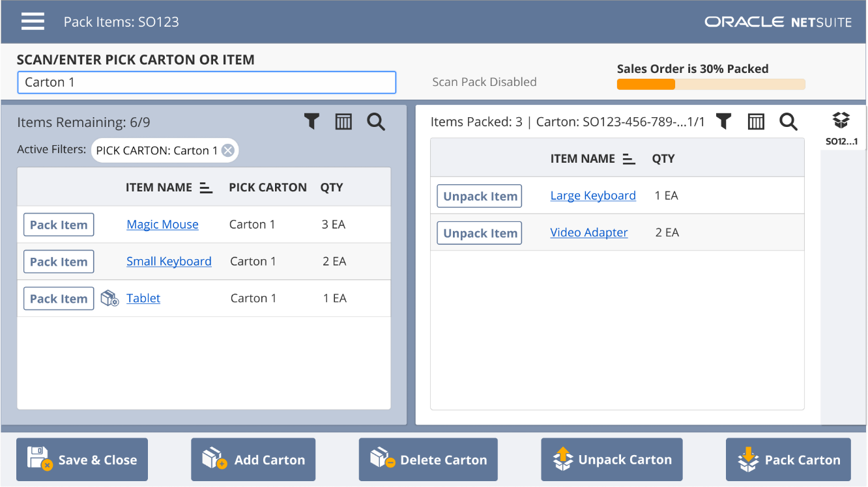Click Pack Item for Magic Mouse

click(x=59, y=225)
